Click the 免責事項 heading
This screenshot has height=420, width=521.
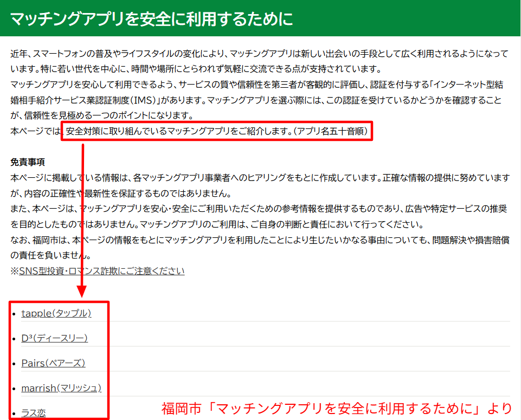click(28, 162)
